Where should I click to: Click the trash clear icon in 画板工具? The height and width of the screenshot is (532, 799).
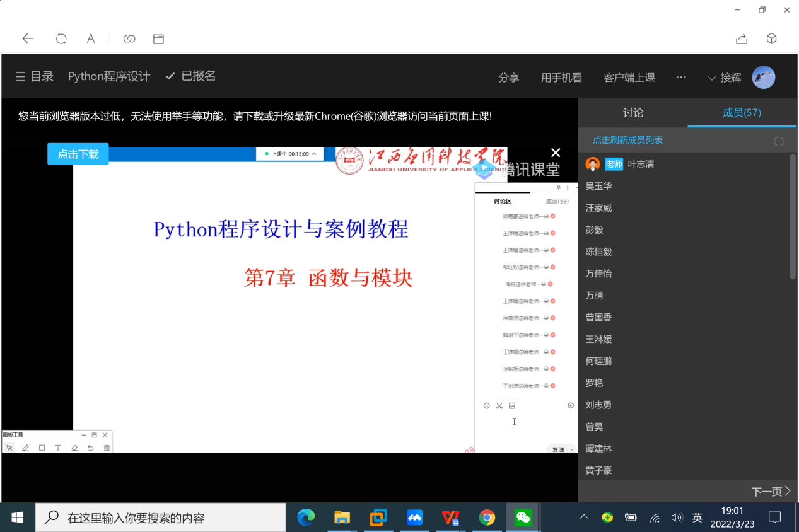coord(107,448)
